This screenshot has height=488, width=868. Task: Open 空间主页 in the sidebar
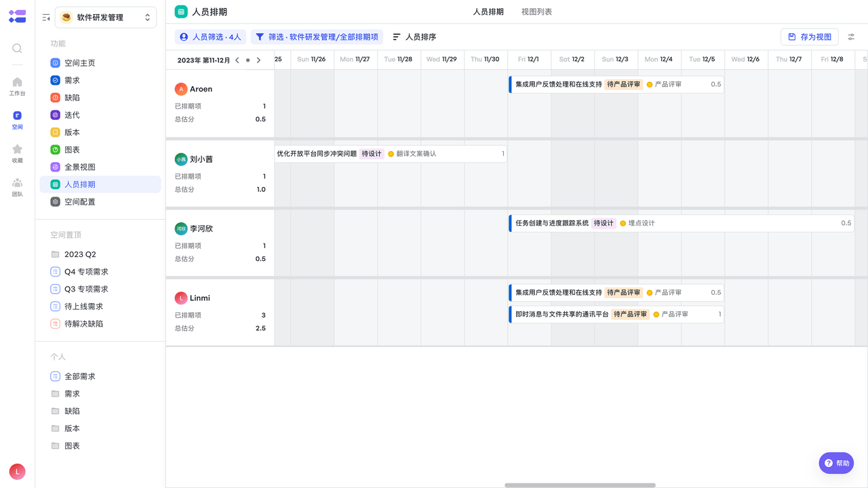[100, 63]
